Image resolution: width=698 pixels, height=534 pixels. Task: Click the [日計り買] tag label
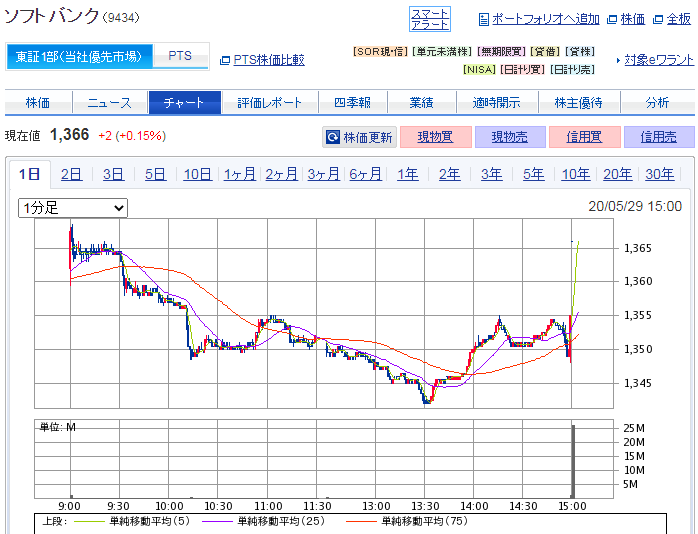(x=523, y=69)
